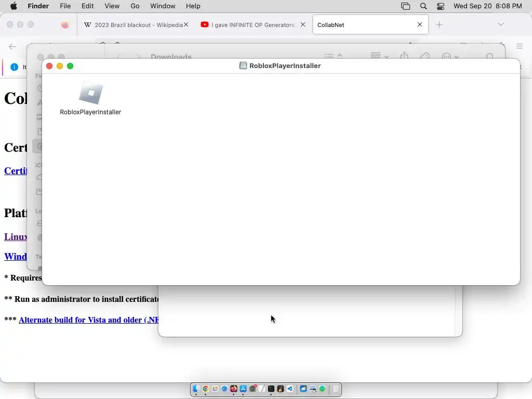Screen dimensions: 532x399
Task: Close the Wikipedia browser tab
Action: tap(186, 24)
